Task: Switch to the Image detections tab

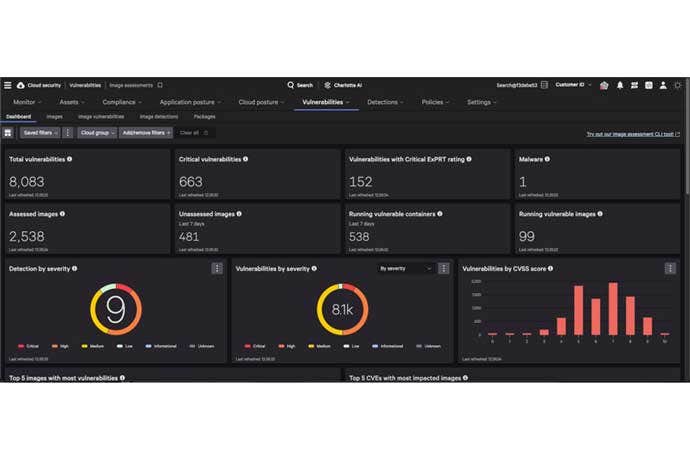Action: click(x=158, y=117)
